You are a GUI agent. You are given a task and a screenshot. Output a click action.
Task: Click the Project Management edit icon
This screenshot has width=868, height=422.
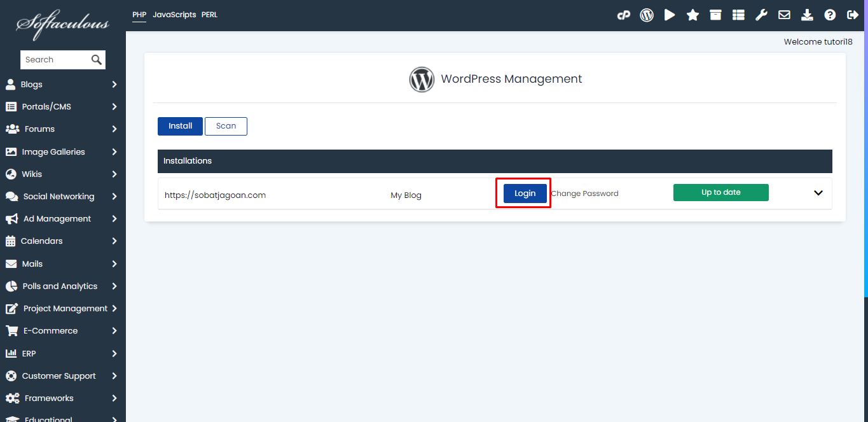[11, 308]
